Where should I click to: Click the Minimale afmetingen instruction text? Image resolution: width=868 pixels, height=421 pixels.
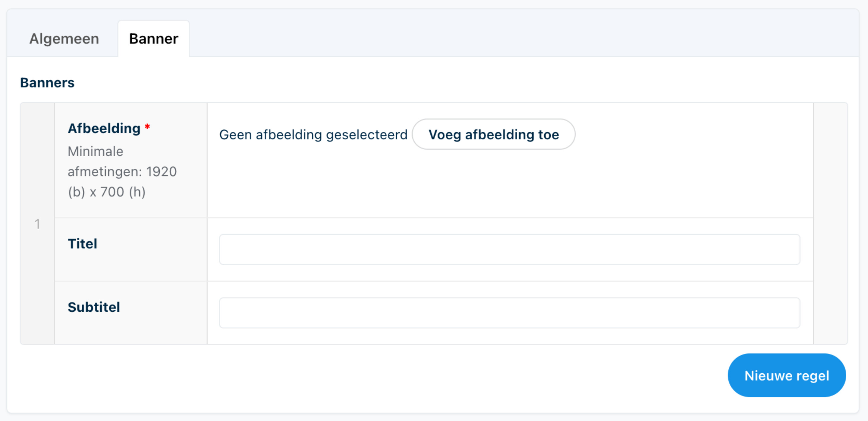[122, 171]
